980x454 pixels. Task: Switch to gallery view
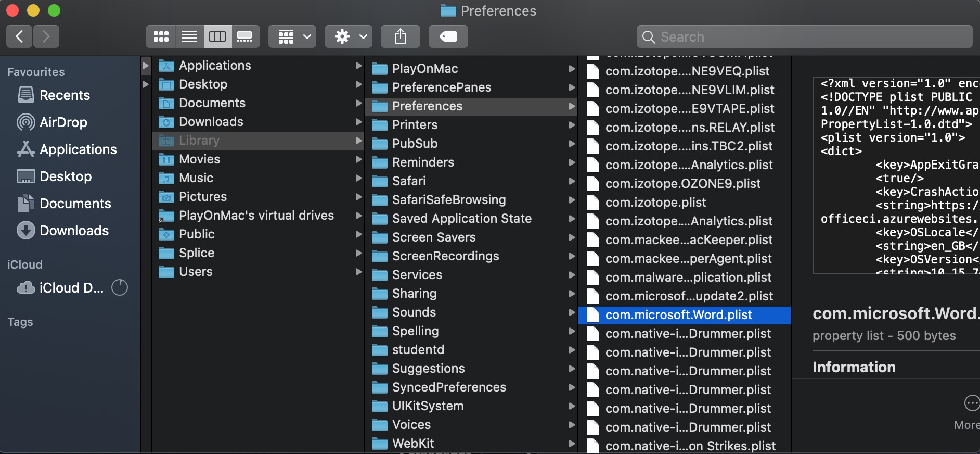tap(245, 36)
